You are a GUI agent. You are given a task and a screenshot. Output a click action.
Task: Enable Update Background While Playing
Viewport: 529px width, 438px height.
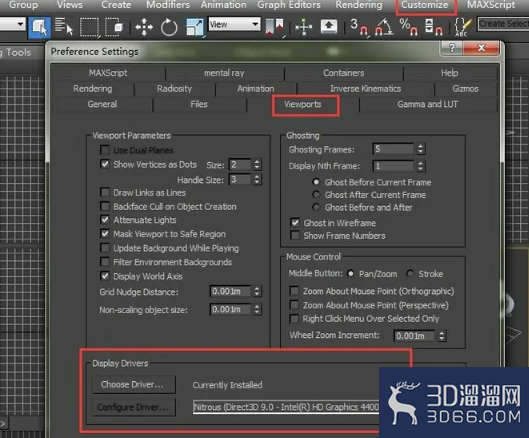click(105, 248)
